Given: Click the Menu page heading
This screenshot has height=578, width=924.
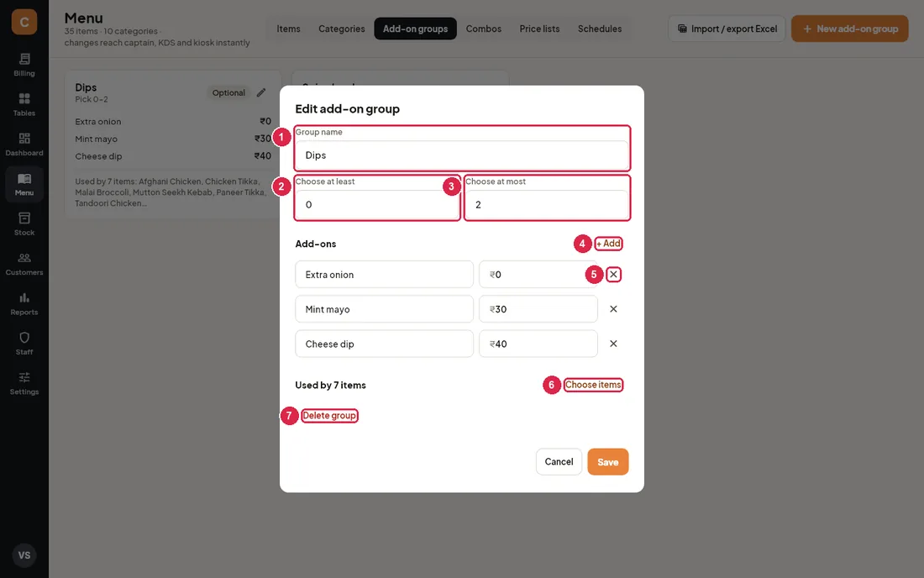Looking at the screenshot, I should point(84,18).
